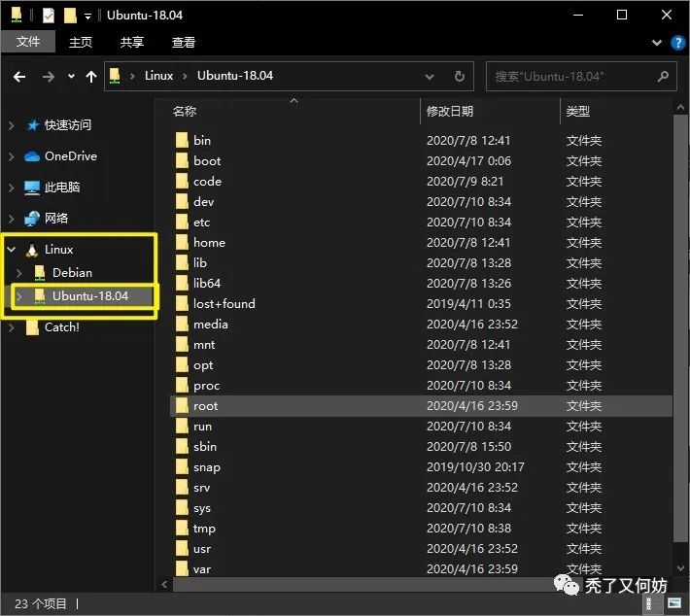Click the vertical scrollbar of file list

[x=680, y=330]
